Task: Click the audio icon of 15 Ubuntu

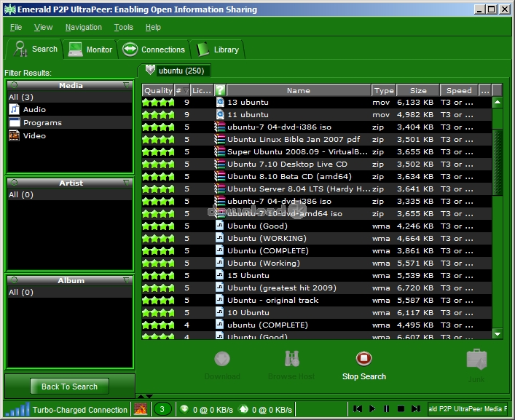Action: tap(220, 275)
